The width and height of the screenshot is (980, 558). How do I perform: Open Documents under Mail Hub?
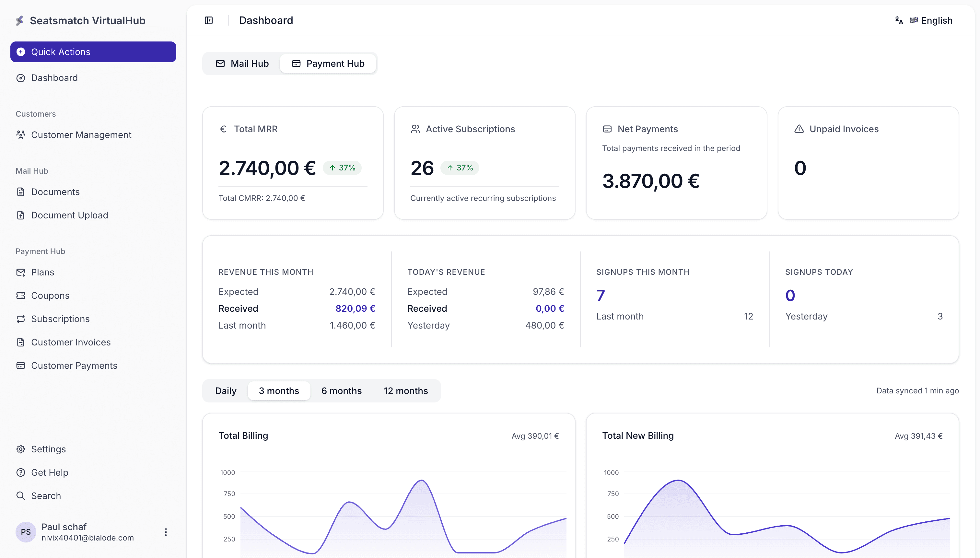93,192
